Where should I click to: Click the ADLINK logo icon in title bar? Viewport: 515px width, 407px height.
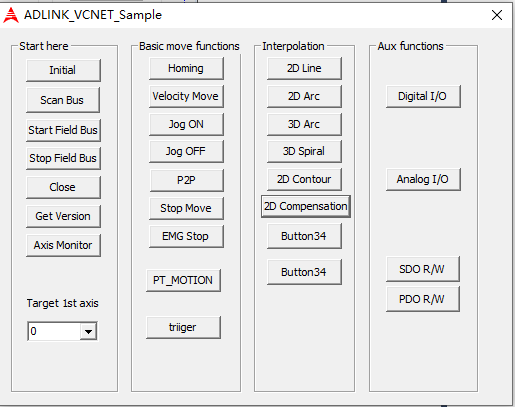point(11,15)
